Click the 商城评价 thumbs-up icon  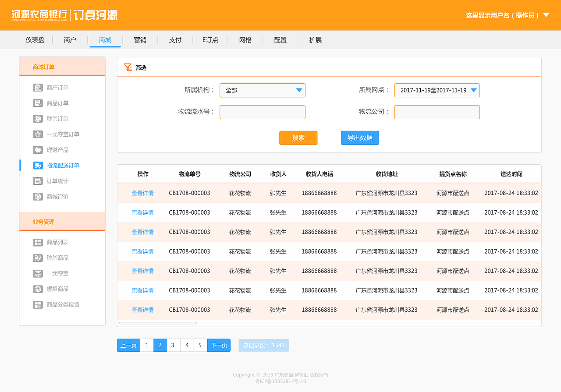pos(38,197)
